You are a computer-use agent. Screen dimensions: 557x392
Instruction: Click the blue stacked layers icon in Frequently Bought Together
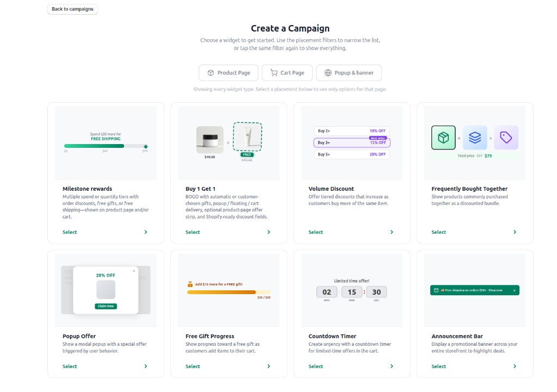[475, 138]
